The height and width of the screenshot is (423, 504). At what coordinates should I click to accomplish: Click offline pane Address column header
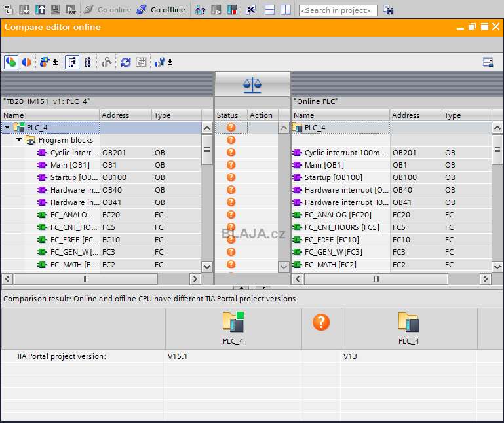click(x=125, y=115)
